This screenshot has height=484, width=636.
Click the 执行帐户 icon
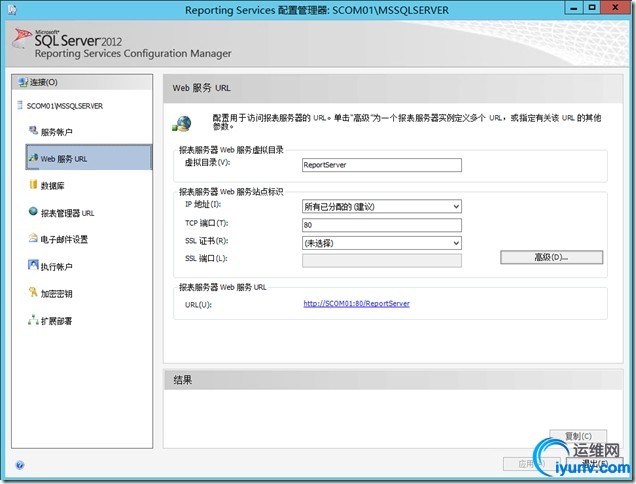[x=33, y=265]
